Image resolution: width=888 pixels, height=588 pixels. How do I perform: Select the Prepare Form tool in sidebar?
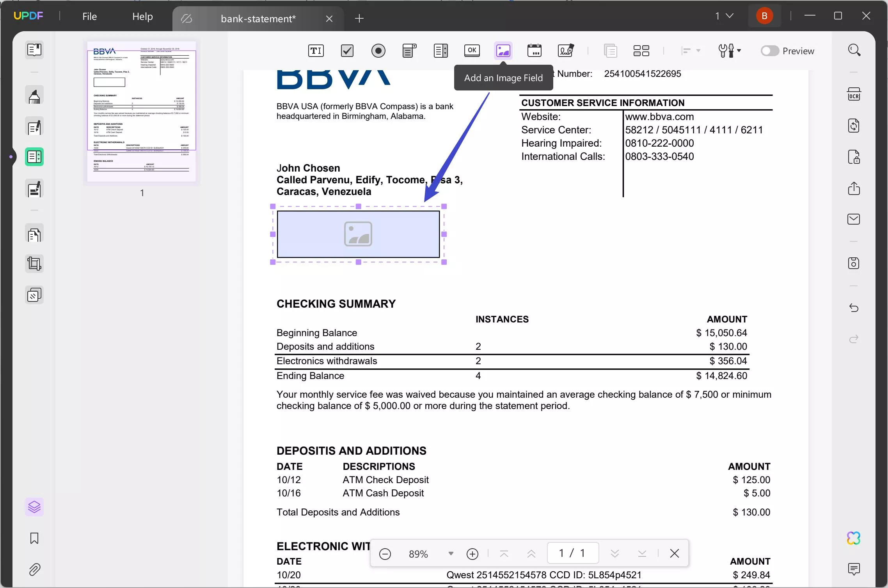[x=34, y=157]
